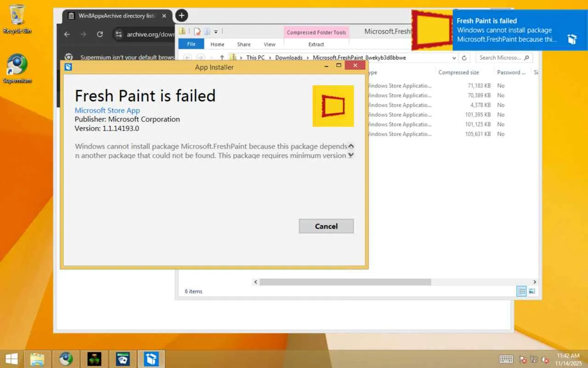Click the left arrow of Explorer's horizontal scrollbar
588x368 pixels.
coord(256,282)
